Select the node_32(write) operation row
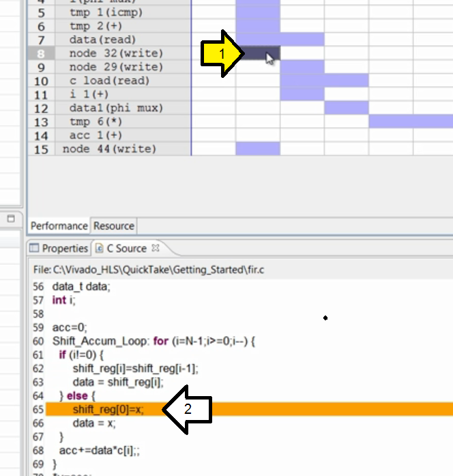 click(116, 53)
